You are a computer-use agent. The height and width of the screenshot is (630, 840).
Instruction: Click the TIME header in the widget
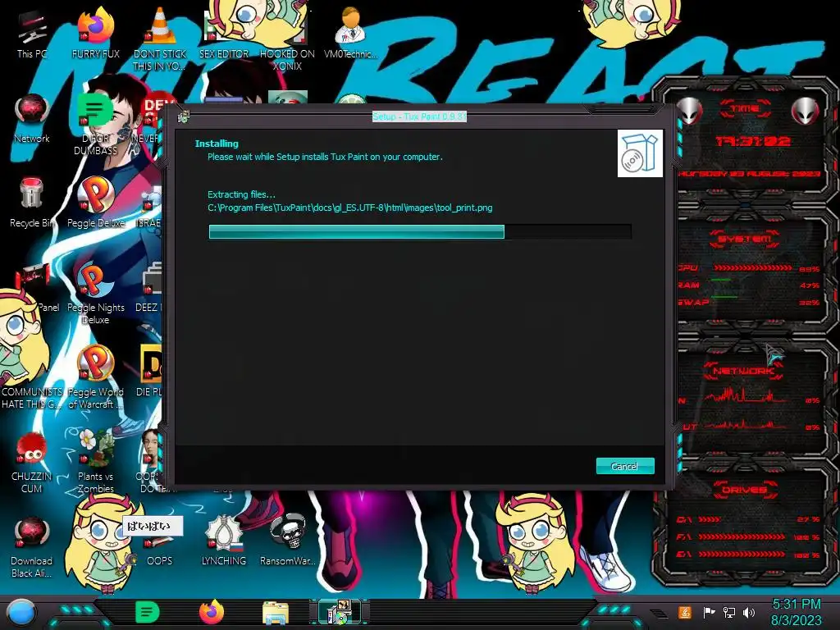(x=745, y=109)
